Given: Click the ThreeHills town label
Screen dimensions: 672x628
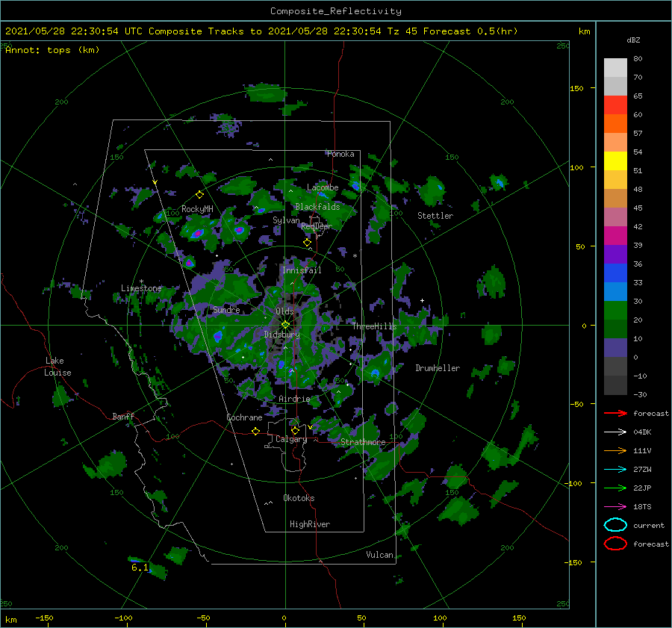Looking at the screenshot, I should tap(375, 326).
